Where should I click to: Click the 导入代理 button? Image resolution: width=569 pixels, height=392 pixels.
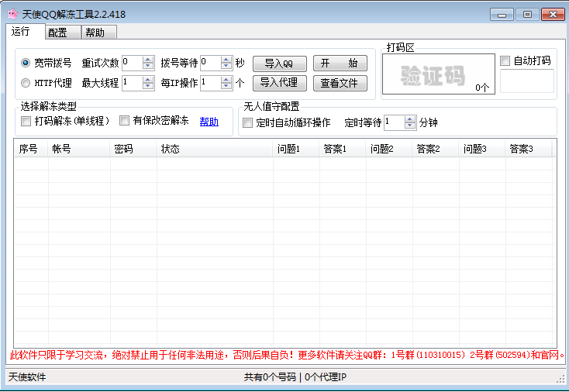(279, 83)
